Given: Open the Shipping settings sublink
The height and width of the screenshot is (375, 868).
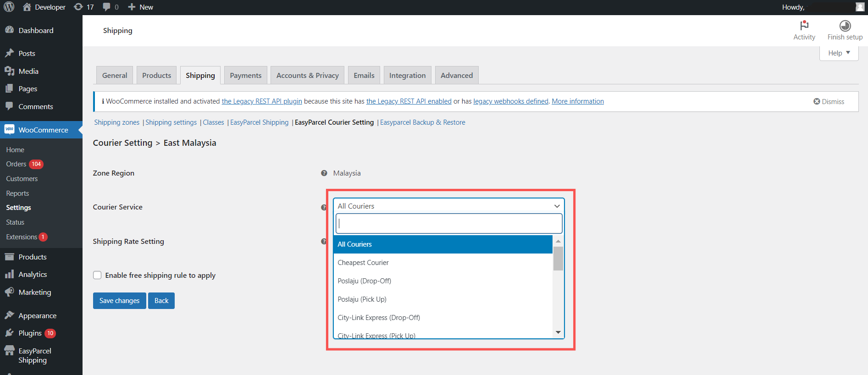Looking at the screenshot, I should pos(171,122).
